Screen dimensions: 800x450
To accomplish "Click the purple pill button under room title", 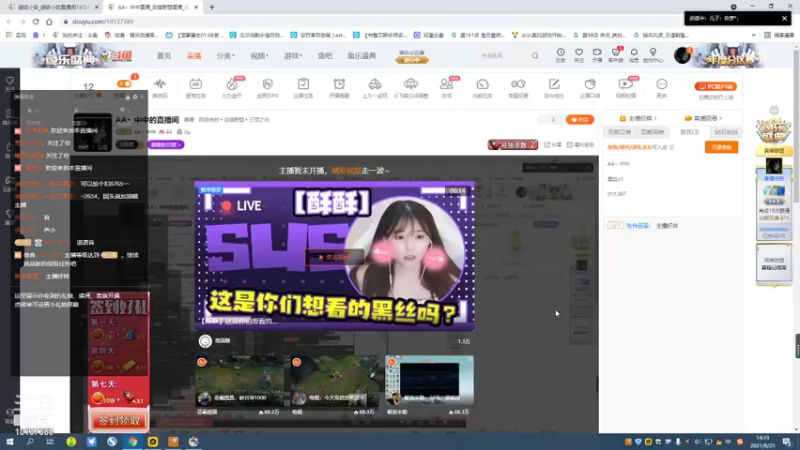I will point(166,145).
